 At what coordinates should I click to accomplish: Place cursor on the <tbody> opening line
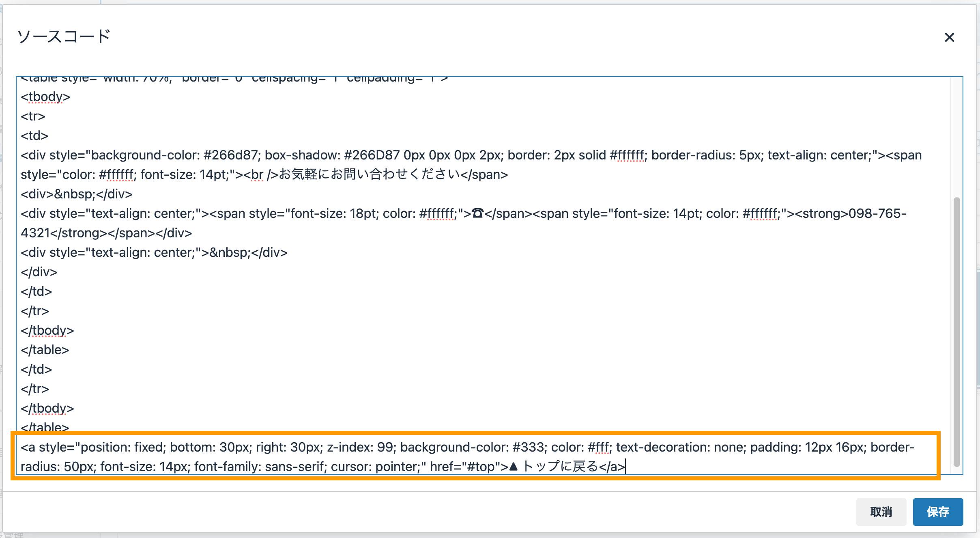(x=45, y=97)
